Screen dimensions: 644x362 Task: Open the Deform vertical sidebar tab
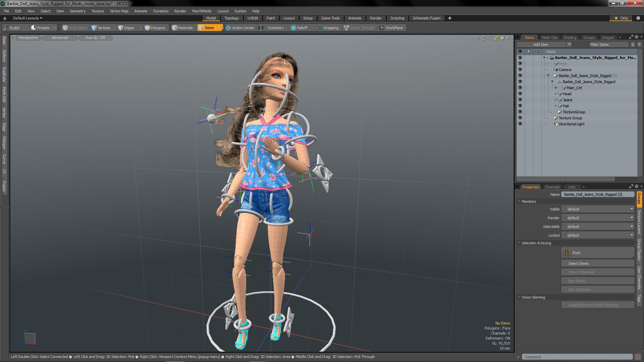tap(4, 56)
